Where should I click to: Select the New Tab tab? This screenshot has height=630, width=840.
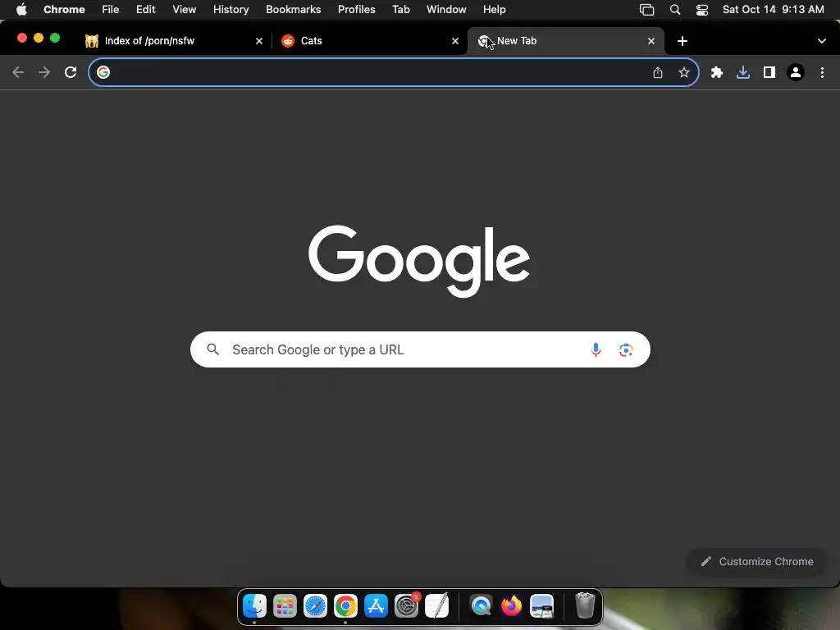pyautogui.click(x=566, y=41)
